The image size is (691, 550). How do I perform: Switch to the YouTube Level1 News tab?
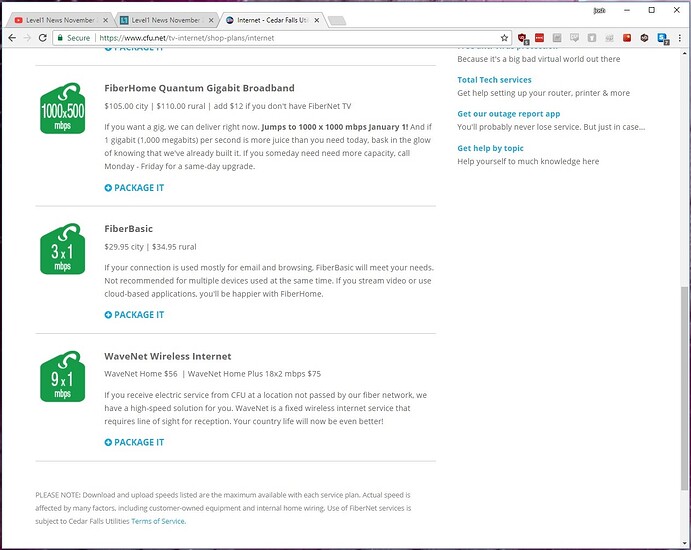[59, 20]
